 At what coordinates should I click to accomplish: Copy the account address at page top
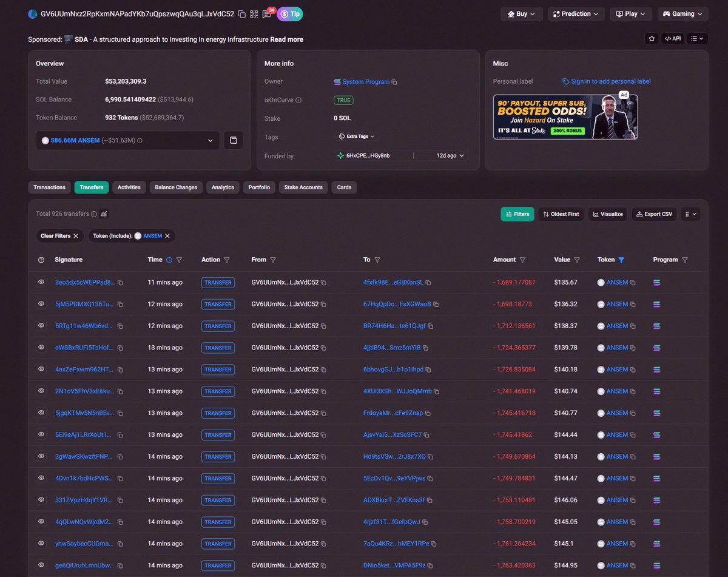(x=242, y=14)
